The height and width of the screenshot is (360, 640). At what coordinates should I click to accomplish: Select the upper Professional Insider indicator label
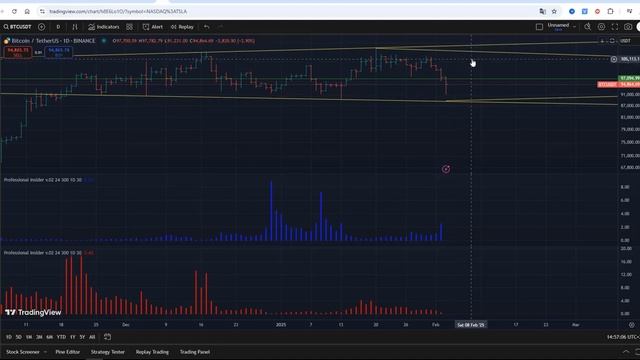click(43, 180)
